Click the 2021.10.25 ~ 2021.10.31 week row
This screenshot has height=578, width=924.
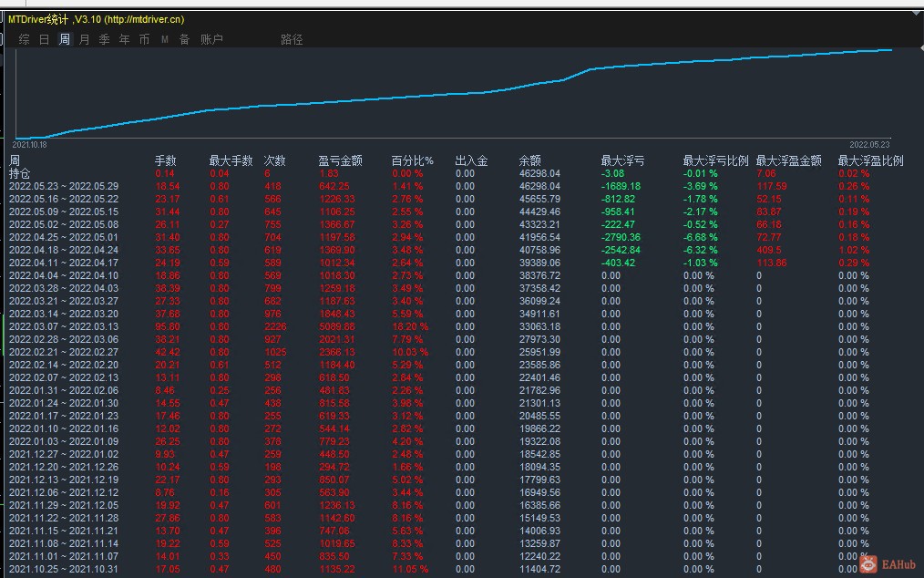(64, 569)
